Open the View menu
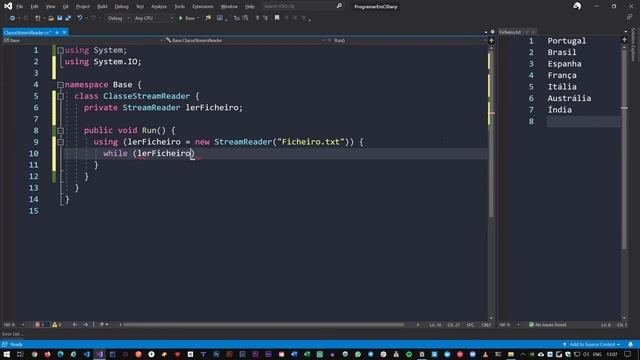 [50, 7]
